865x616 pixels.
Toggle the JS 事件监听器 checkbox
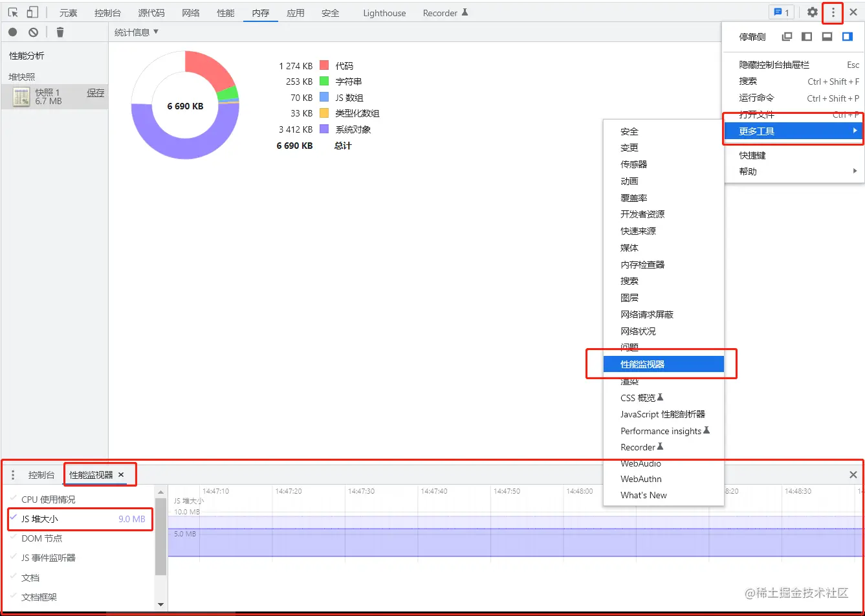[x=14, y=557]
